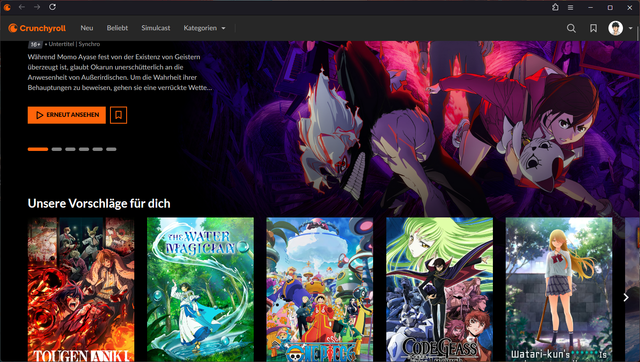Viewport: 640px width, 362px height.
Task: Open the Tougen Anki poster
Action: (x=81, y=290)
